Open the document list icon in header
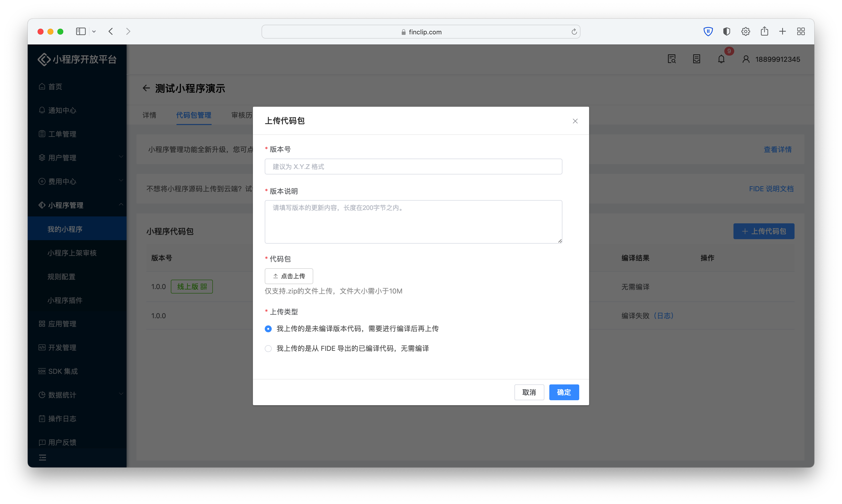The image size is (842, 504). (x=697, y=59)
